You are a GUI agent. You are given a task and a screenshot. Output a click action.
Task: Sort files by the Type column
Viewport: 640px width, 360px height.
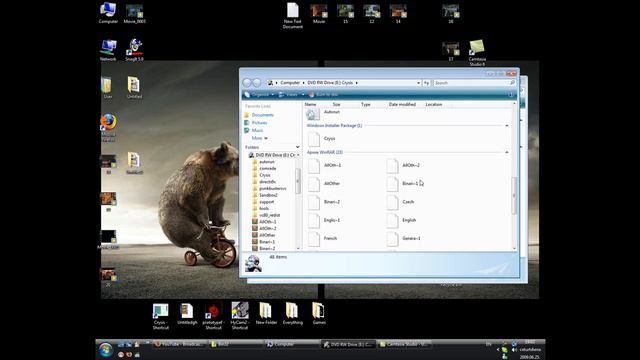(366, 104)
